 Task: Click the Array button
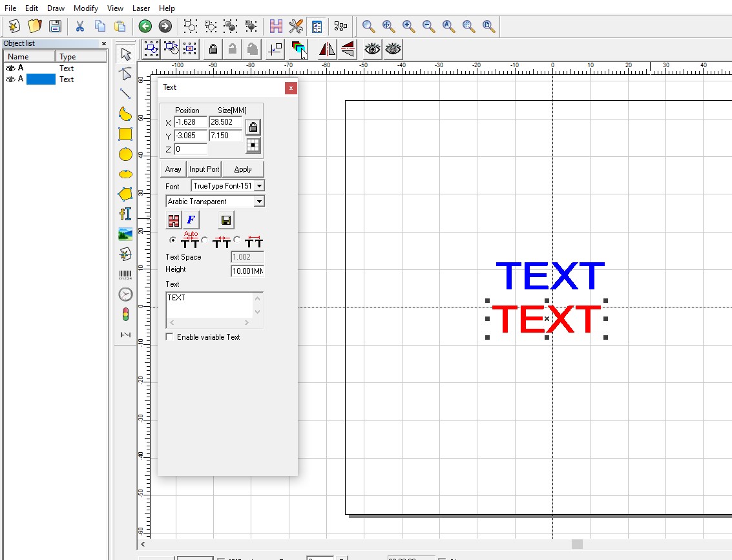tap(173, 169)
